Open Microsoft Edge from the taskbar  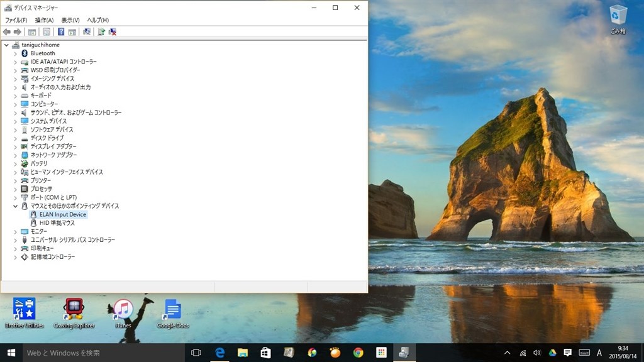tap(219, 353)
